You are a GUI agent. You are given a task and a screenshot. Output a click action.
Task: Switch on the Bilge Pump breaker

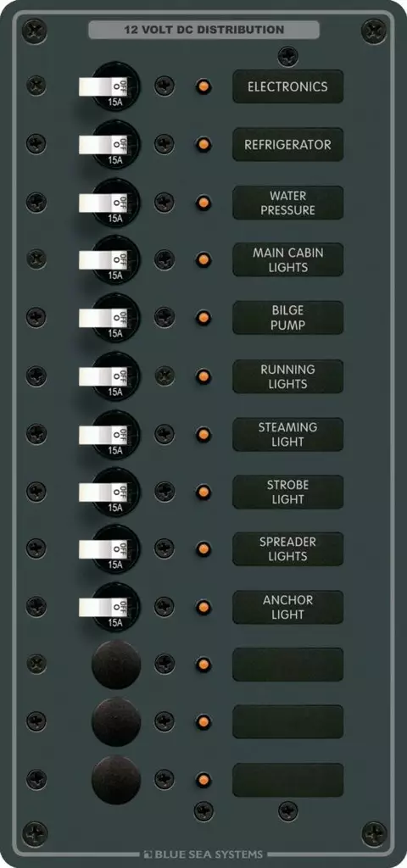109,318
